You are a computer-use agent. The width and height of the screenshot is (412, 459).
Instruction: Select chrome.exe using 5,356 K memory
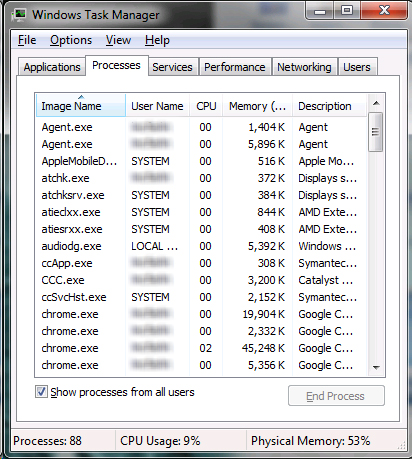tap(201, 365)
